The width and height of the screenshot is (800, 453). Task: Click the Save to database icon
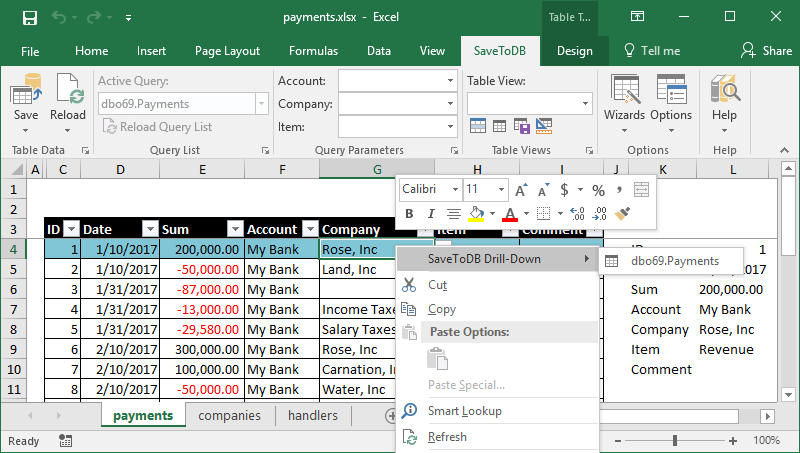(x=26, y=89)
